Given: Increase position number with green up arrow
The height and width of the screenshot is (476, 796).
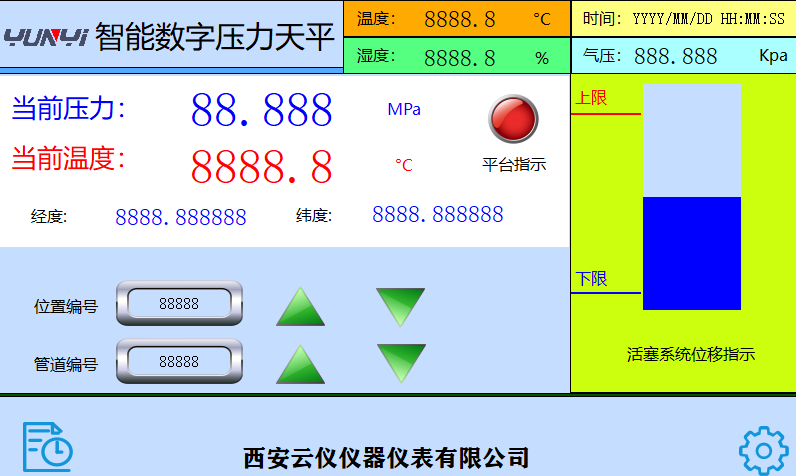Looking at the screenshot, I should coord(301,307).
